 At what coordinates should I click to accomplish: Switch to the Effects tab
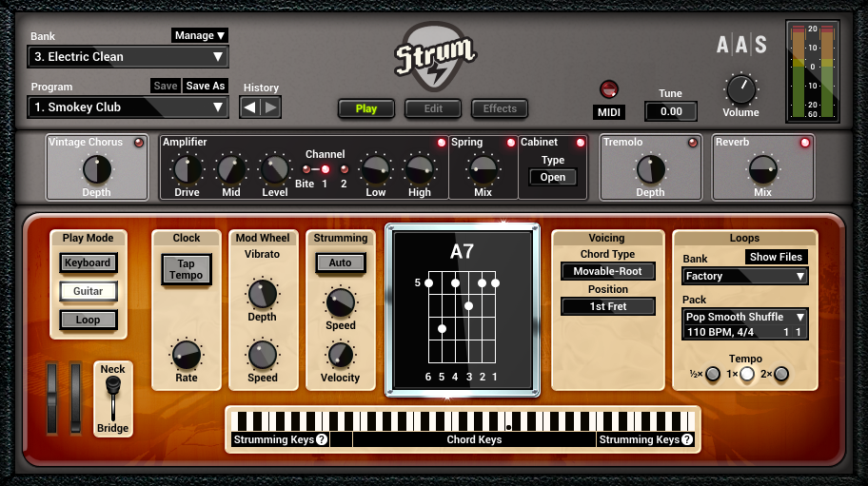coord(500,108)
